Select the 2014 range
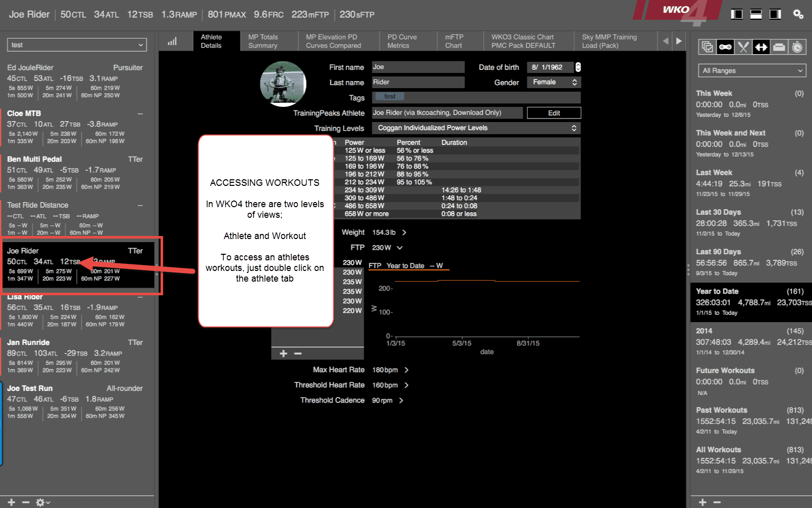The width and height of the screenshot is (812, 508). pos(750,341)
